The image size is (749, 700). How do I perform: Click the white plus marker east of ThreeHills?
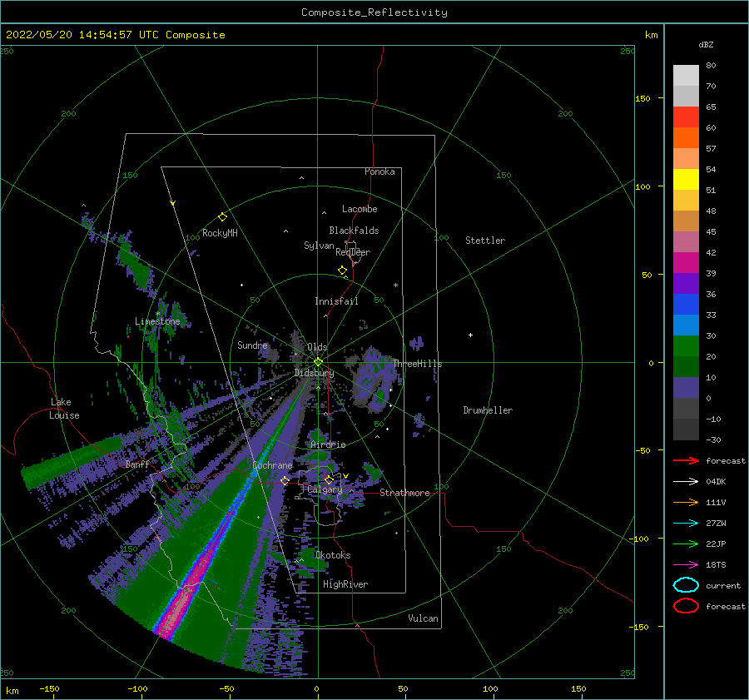coord(470,335)
